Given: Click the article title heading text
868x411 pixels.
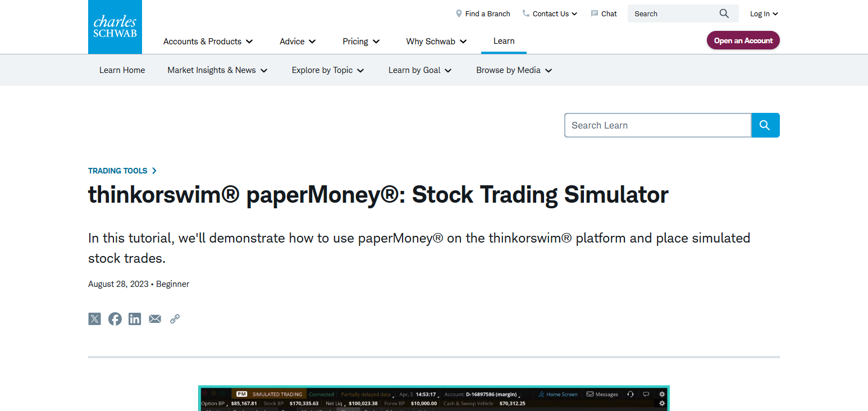Looking at the screenshot, I should 378,195.
